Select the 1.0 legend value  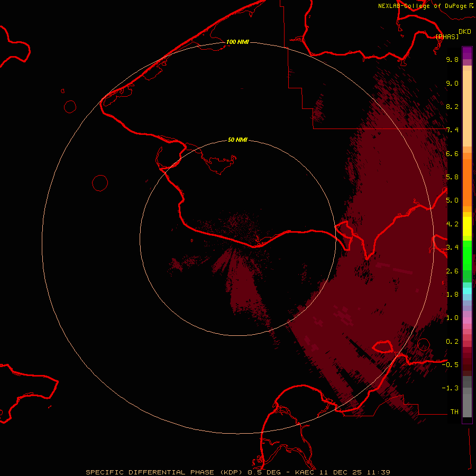click(452, 318)
